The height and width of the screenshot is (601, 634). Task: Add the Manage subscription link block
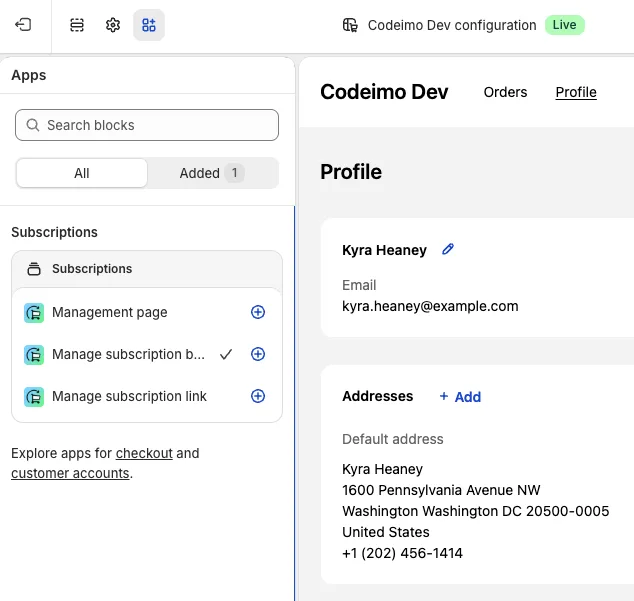(258, 396)
